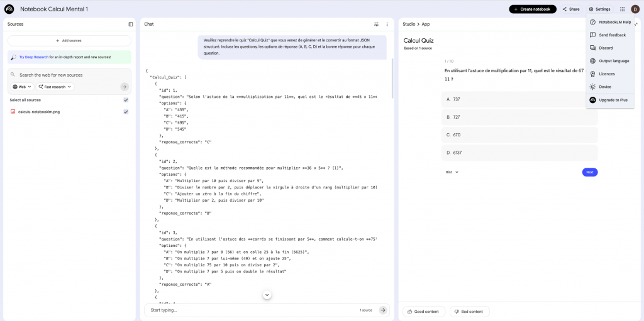Expand the quiz Hint
The height and width of the screenshot is (321, 644).
click(452, 171)
